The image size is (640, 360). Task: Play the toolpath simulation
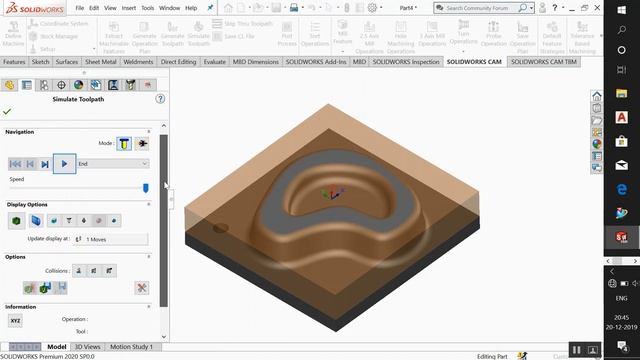[x=64, y=164]
